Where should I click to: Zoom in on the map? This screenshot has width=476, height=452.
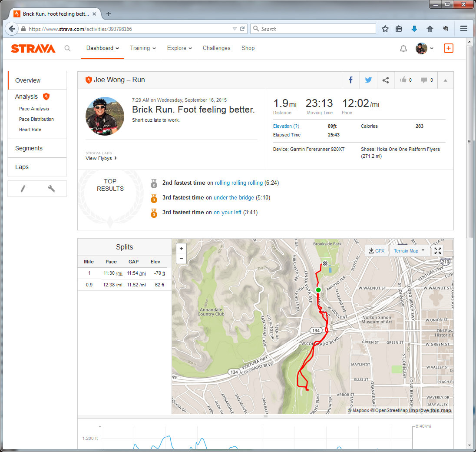tap(181, 248)
